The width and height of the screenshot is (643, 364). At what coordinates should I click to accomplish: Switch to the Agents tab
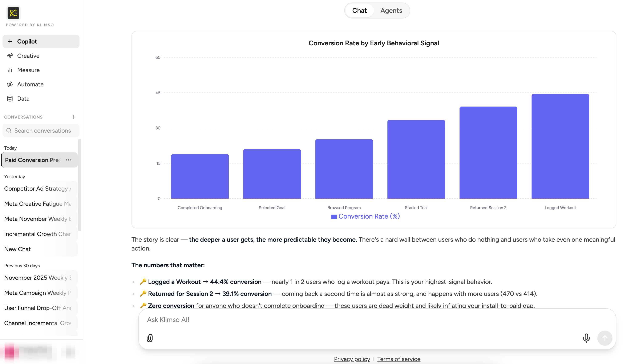[391, 11]
